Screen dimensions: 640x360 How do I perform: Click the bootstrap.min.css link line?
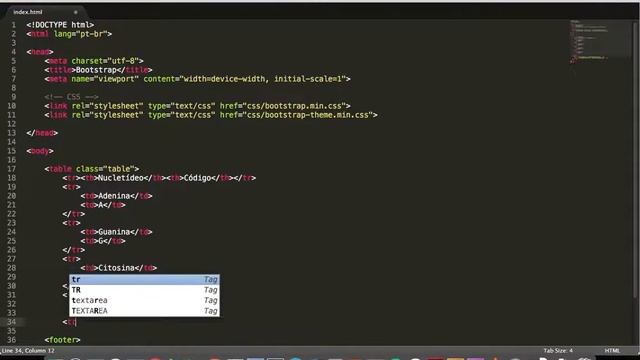pos(198,106)
